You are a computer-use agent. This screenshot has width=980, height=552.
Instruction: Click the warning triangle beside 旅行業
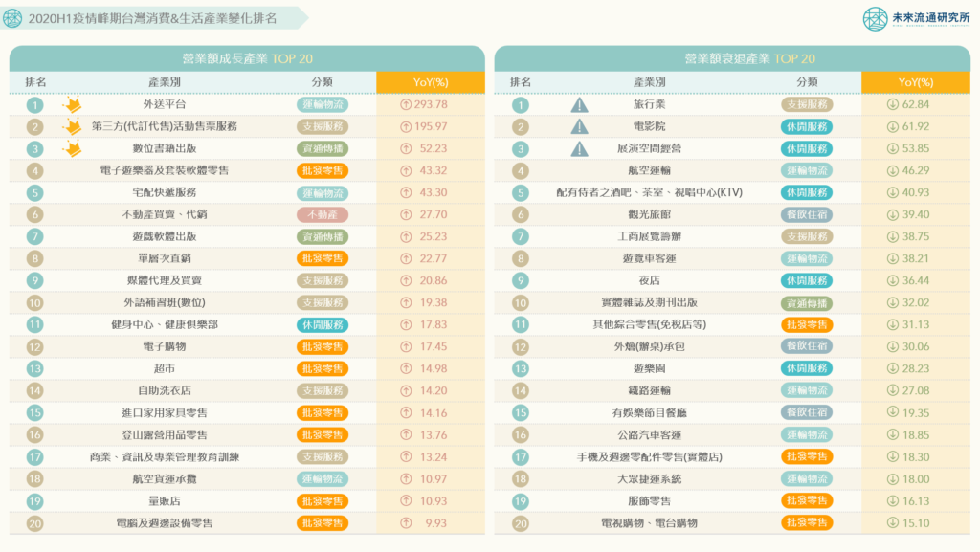click(x=579, y=104)
